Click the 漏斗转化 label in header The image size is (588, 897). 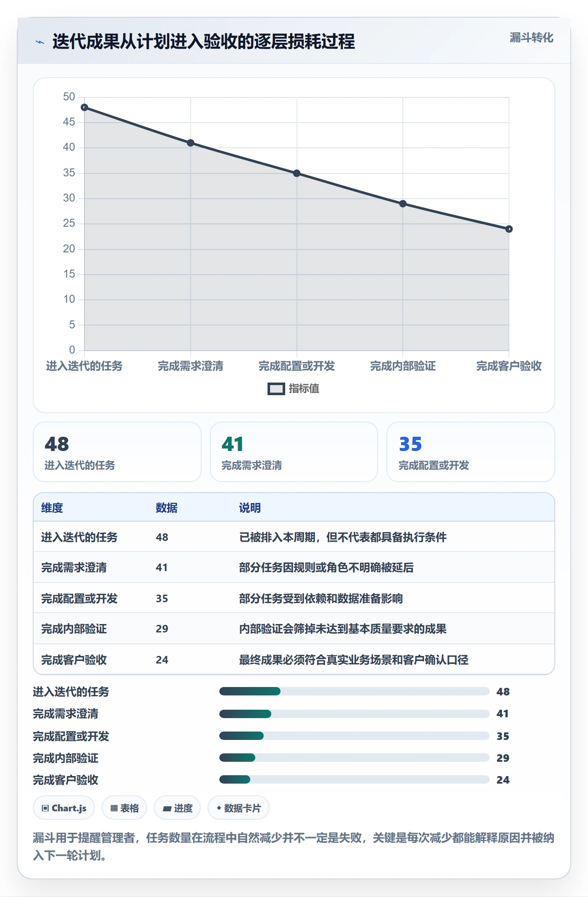point(531,38)
